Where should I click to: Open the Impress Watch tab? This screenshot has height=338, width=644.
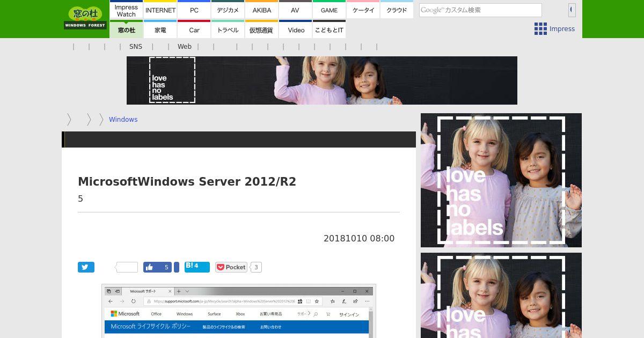126,10
